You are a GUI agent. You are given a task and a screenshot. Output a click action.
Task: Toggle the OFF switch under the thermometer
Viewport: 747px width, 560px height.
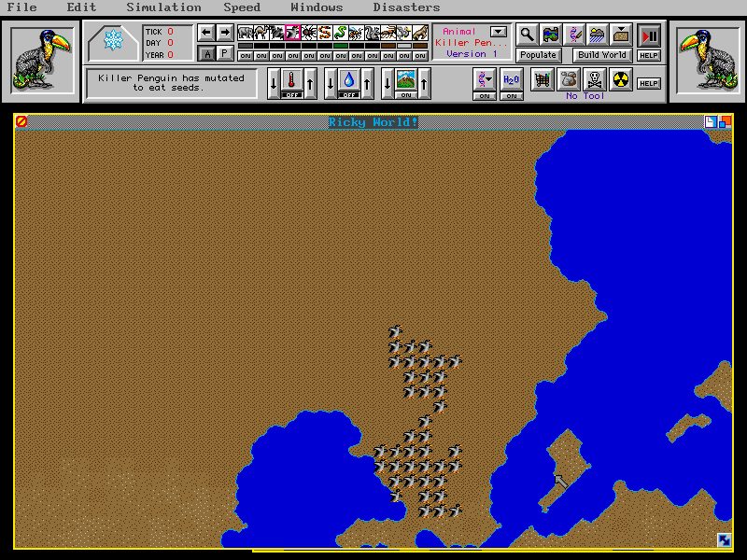292,95
